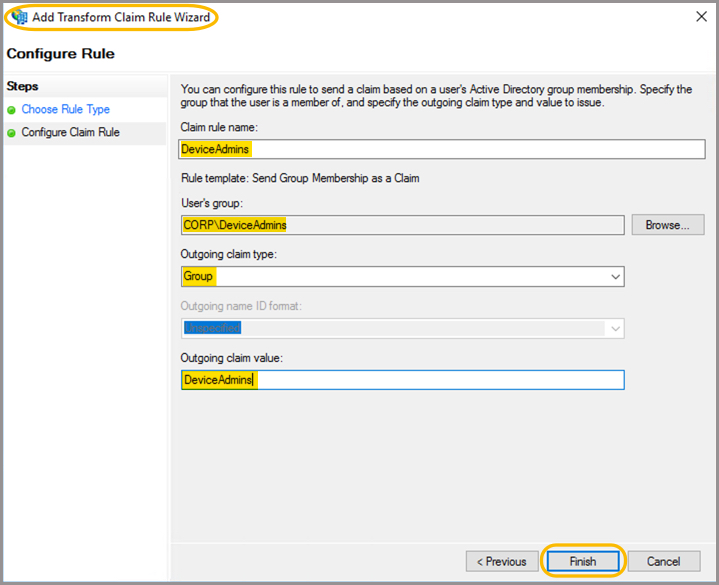This screenshot has width=719, height=585.
Task: Click the Configure Rule heading
Action: (60, 54)
